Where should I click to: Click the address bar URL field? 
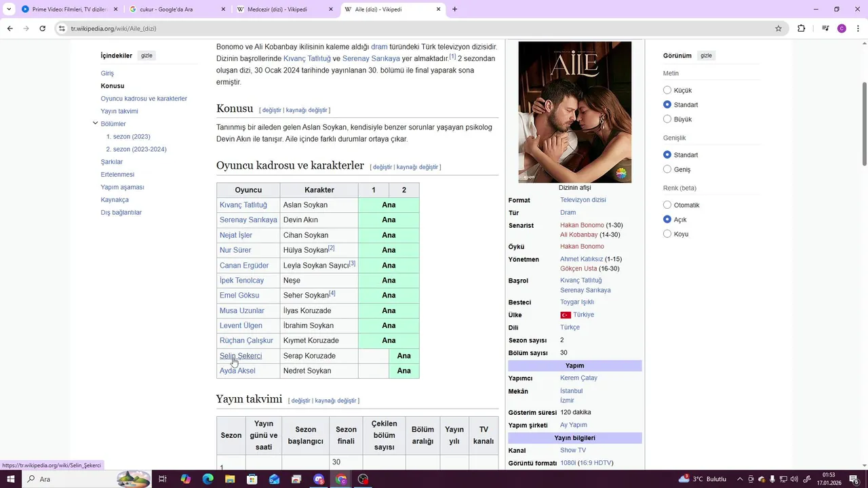point(420,28)
